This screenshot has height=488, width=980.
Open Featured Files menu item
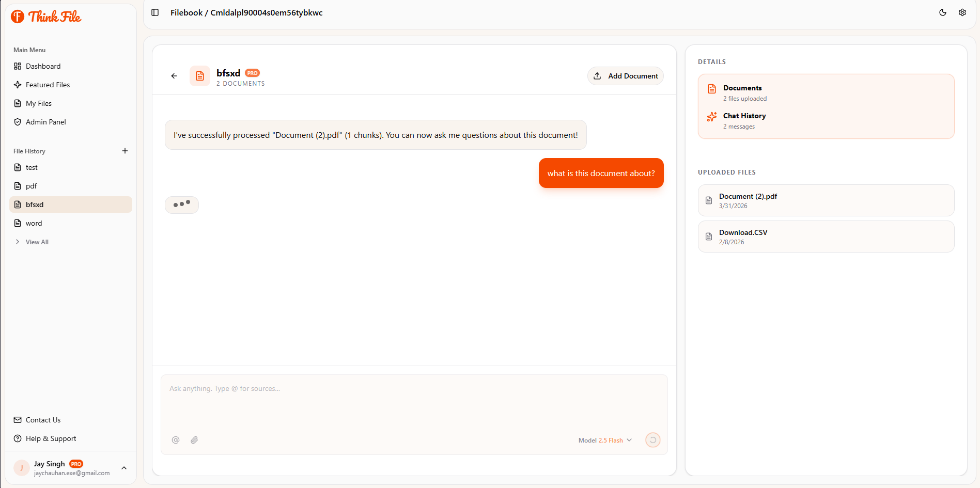tap(71, 85)
